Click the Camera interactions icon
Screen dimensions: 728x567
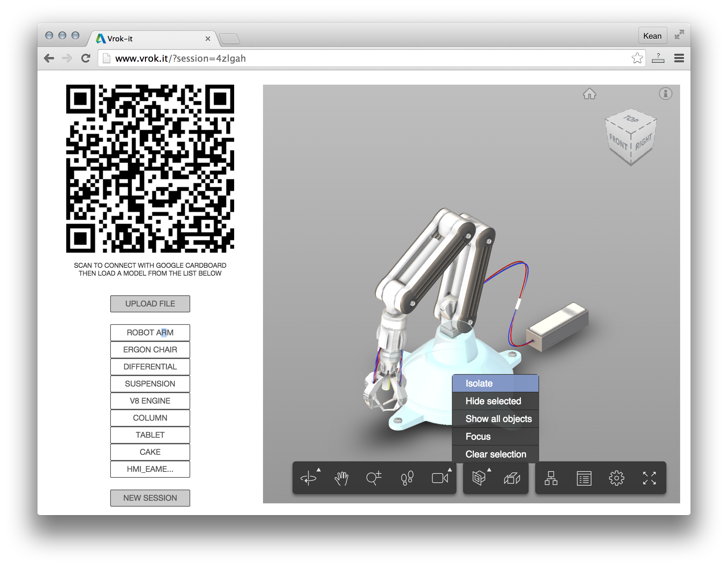click(440, 478)
